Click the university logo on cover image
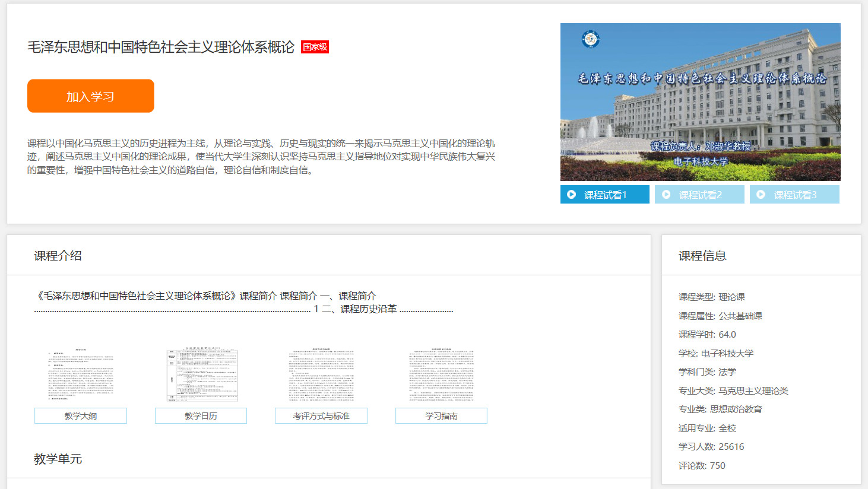Image resolution: width=868 pixels, height=489 pixels. (590, 39)
